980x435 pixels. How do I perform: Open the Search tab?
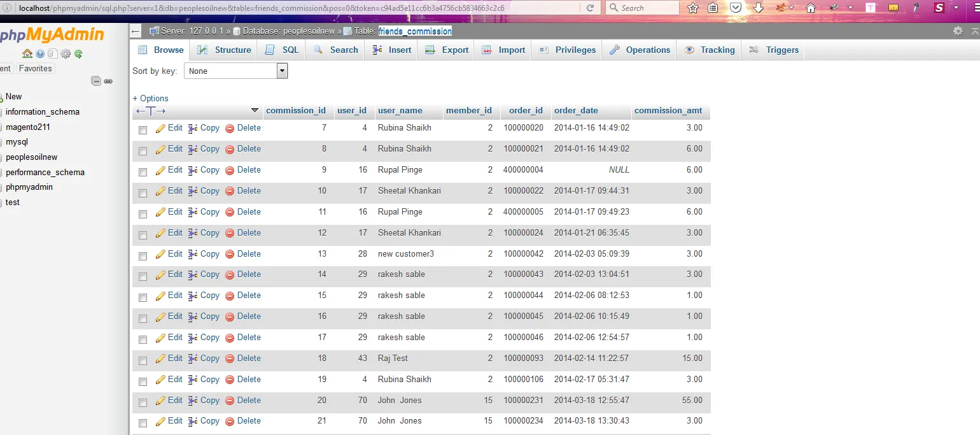click(x=336, y=50)
